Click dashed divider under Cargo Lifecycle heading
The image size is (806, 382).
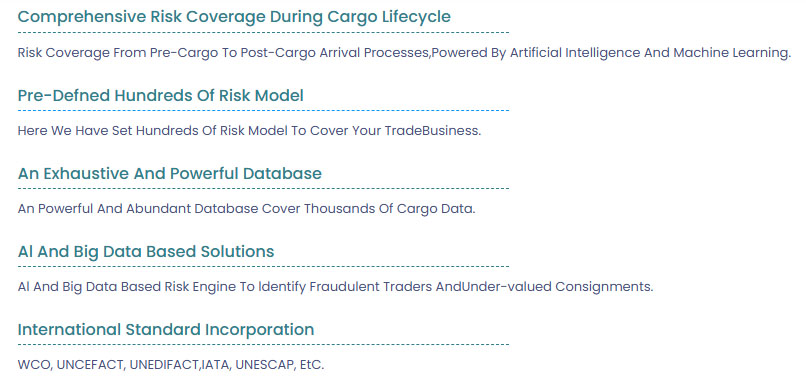(x=263, y=32)
